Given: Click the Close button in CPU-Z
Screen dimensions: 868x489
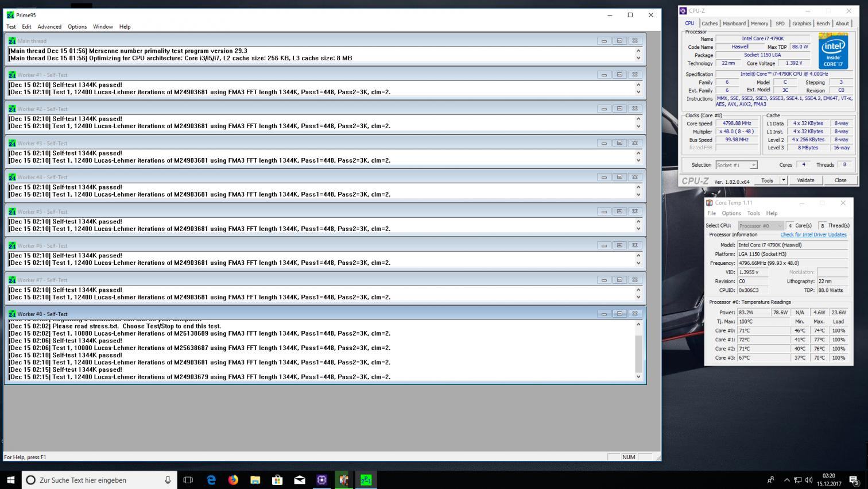Looking at the screenshot, I should click(840, 180).
